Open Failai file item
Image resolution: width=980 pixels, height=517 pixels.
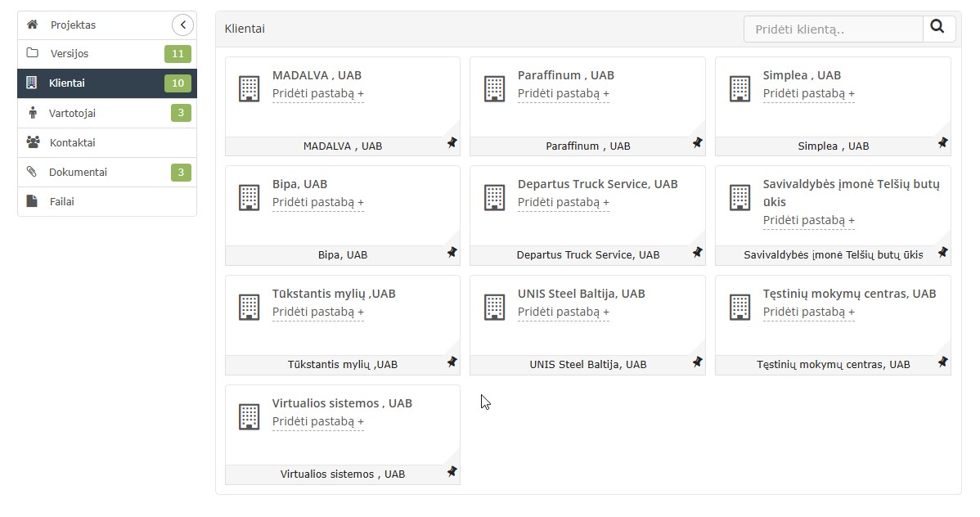click(x=61, y=201)
